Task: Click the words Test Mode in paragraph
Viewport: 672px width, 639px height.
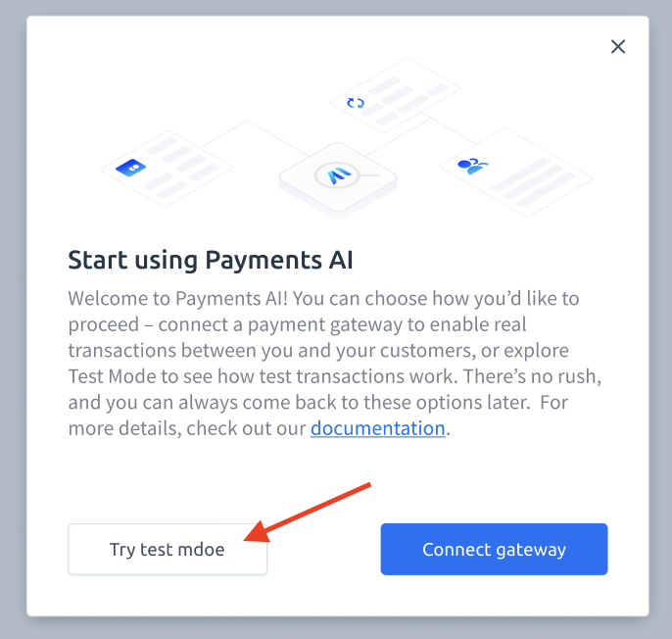Action: (x=112, y=376)
